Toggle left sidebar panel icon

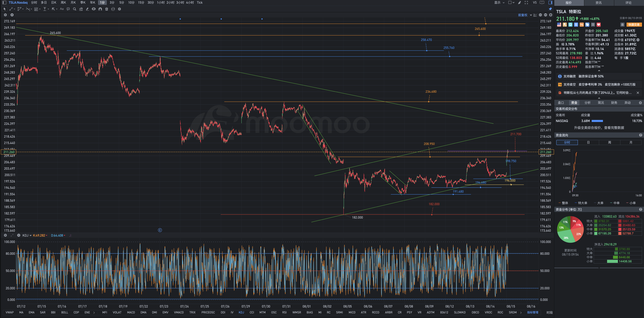coord(4,2)
